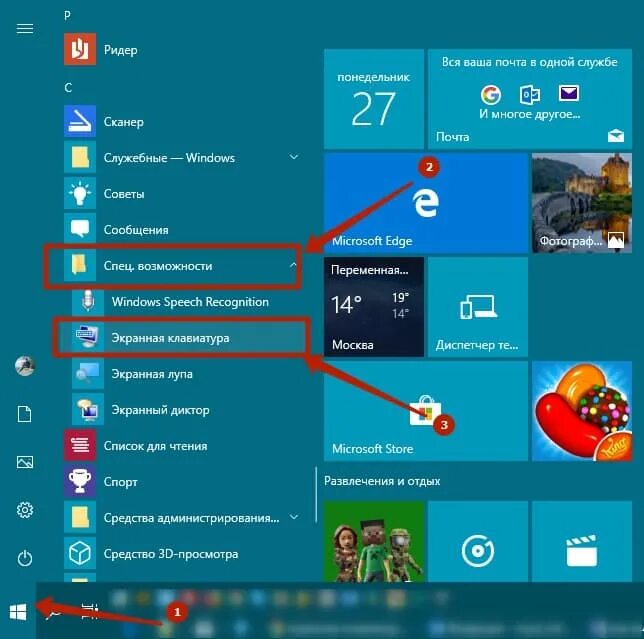Click the Windows Speech Recognition label
This screenshot has width=644, height=639.
tap(190, 302)
